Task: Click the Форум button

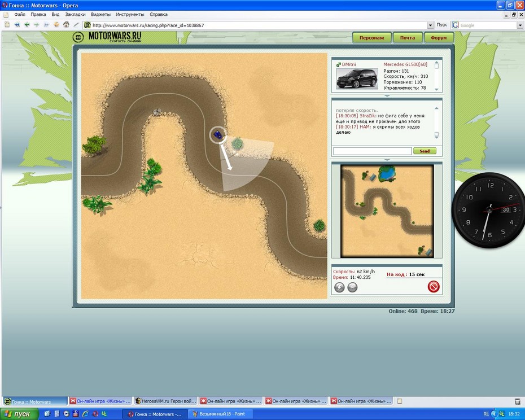Action: pos(439,37)
